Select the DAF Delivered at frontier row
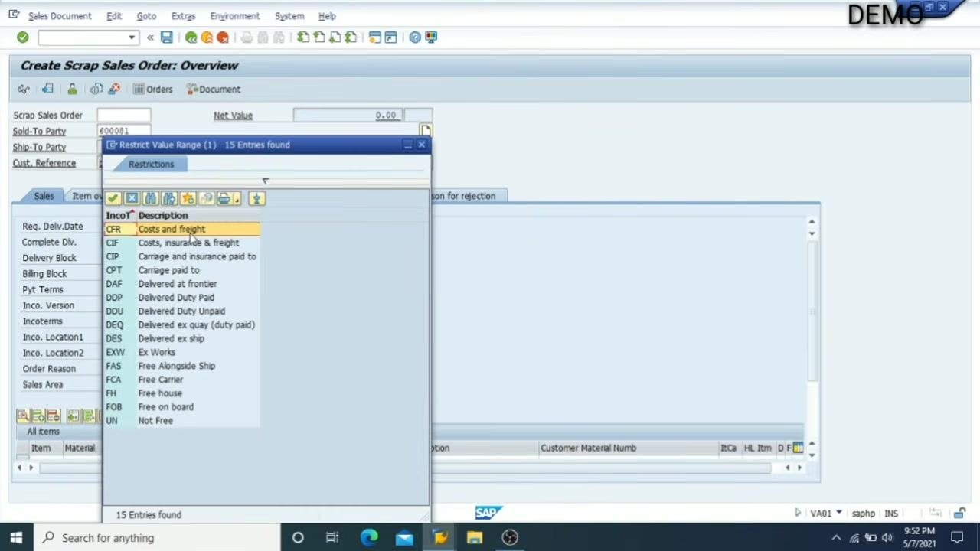 [x=182, y=284]
